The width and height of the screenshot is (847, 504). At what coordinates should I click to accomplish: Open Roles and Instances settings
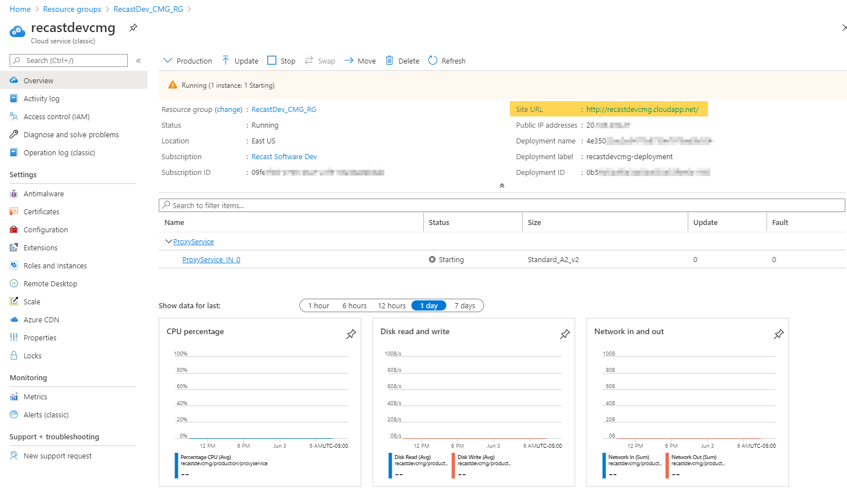[55, 266]
